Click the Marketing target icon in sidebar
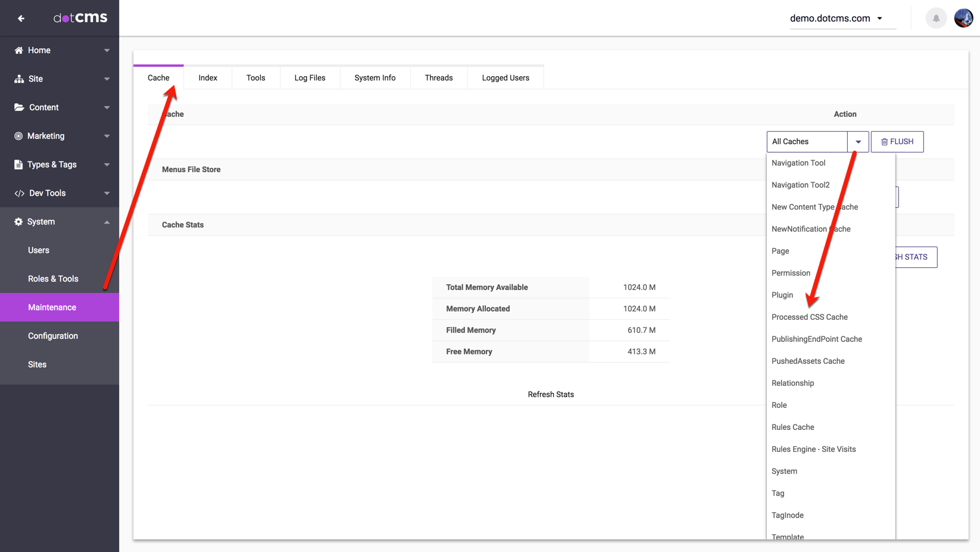980x552 pixels. tap(19, 136)
